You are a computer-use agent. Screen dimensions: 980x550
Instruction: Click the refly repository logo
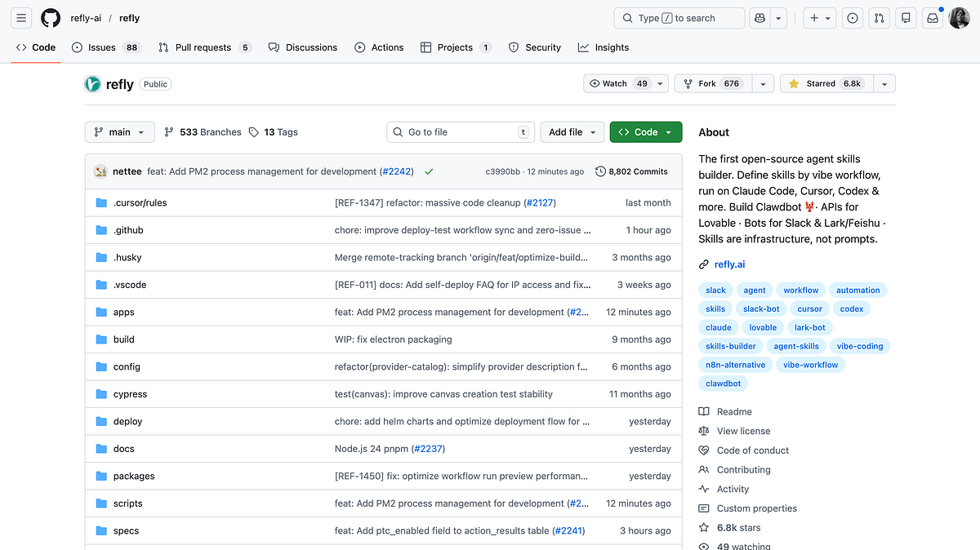[x=92, y=84]
